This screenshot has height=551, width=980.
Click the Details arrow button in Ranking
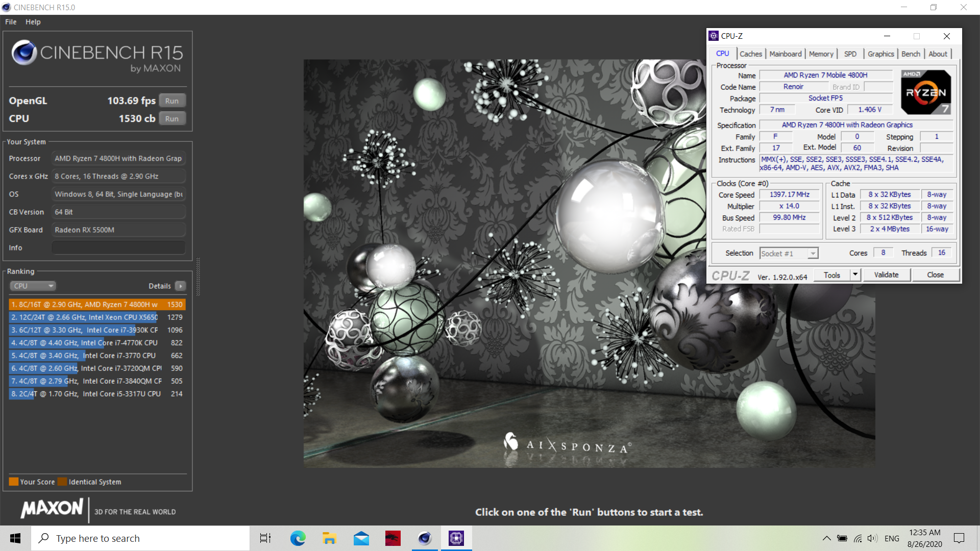pyautogui.click(x=181, y=286)
